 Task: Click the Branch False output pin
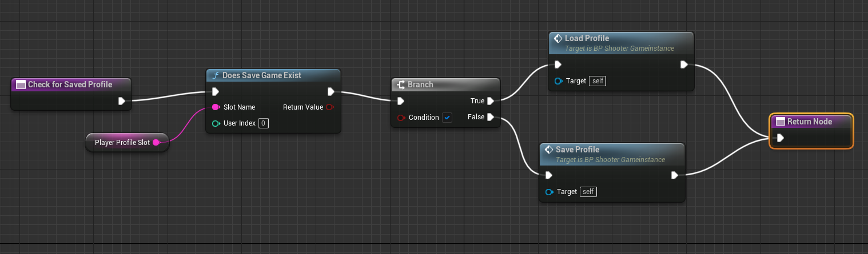click(491, 117)
